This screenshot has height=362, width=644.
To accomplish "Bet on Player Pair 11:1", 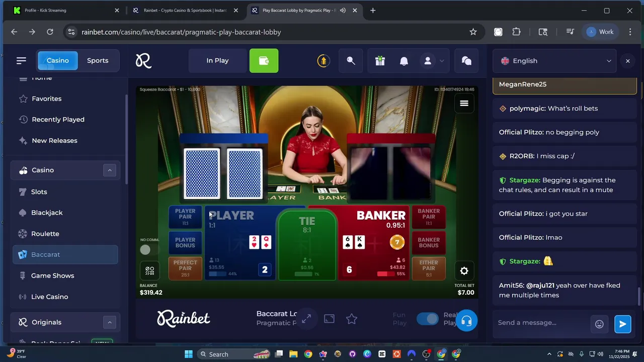I will (x=185, y=217).
